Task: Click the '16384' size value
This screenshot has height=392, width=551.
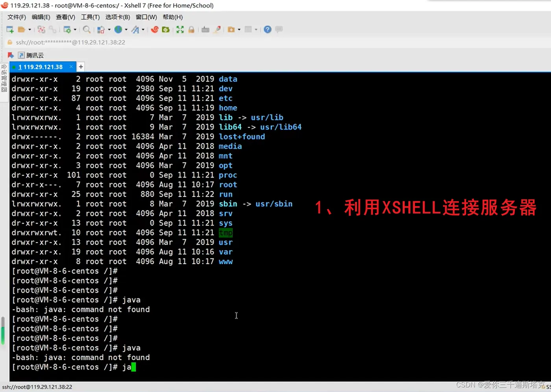Action: [143, 137]
